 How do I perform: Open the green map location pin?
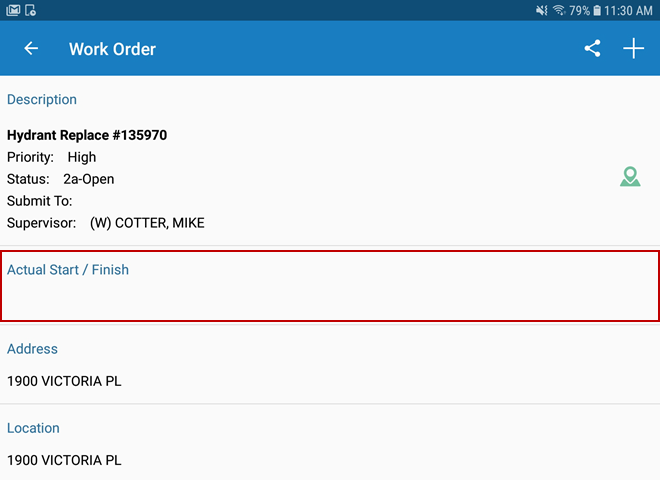[630, 178]
